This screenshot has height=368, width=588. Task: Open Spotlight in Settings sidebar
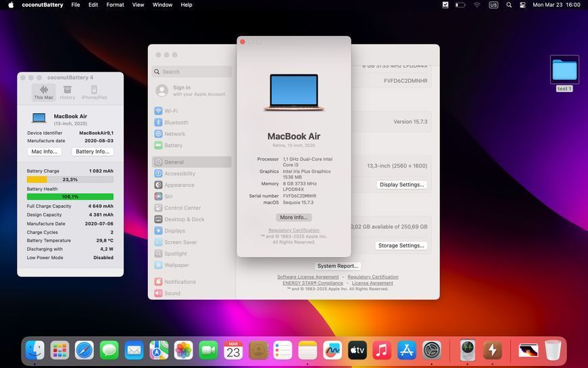pyautogui.click(x=192, y=254)
